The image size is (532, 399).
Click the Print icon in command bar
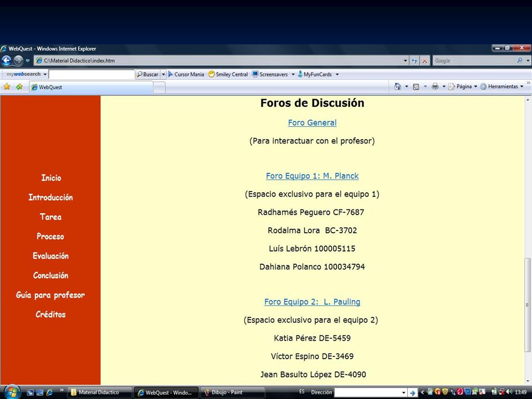tap(435, 86)
